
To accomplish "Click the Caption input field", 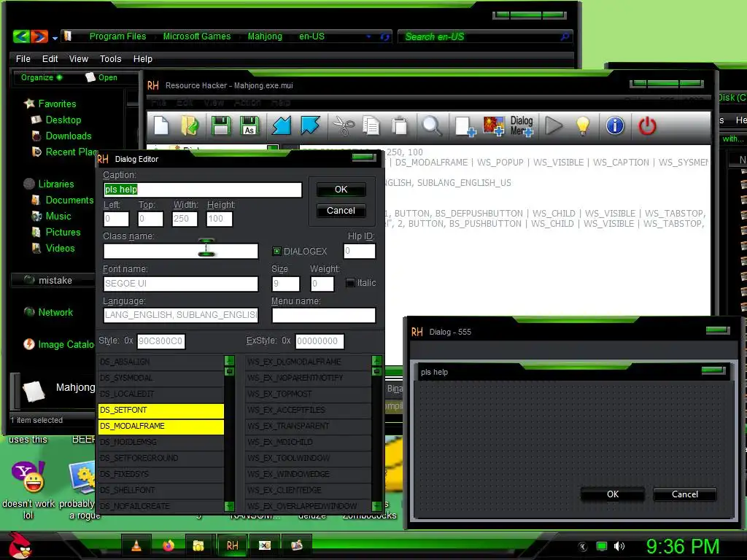I will [203, 190].
